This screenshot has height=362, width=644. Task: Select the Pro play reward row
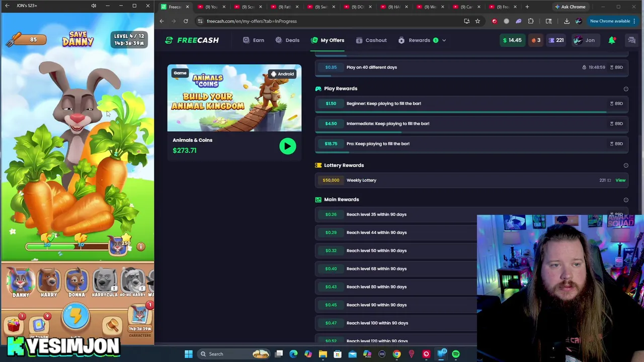click(472, 144)
